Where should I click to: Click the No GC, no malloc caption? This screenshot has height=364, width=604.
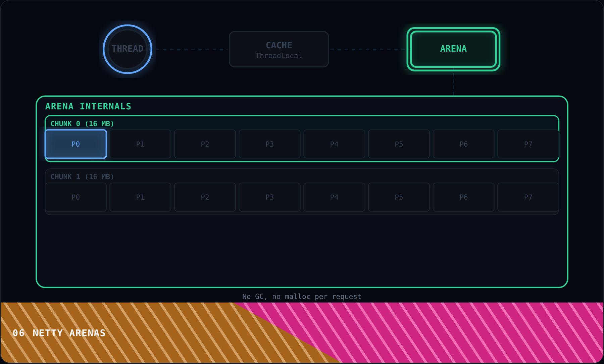coord(302,297)
